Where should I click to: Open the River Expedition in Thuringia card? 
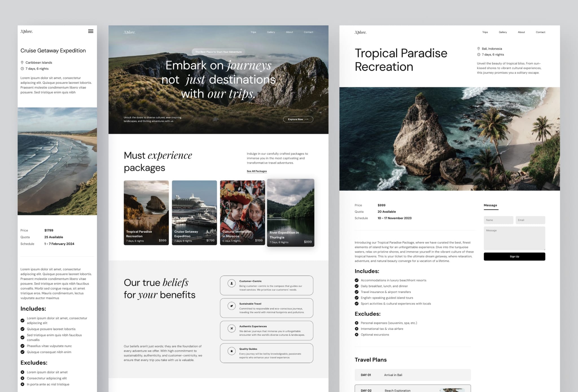291,213
